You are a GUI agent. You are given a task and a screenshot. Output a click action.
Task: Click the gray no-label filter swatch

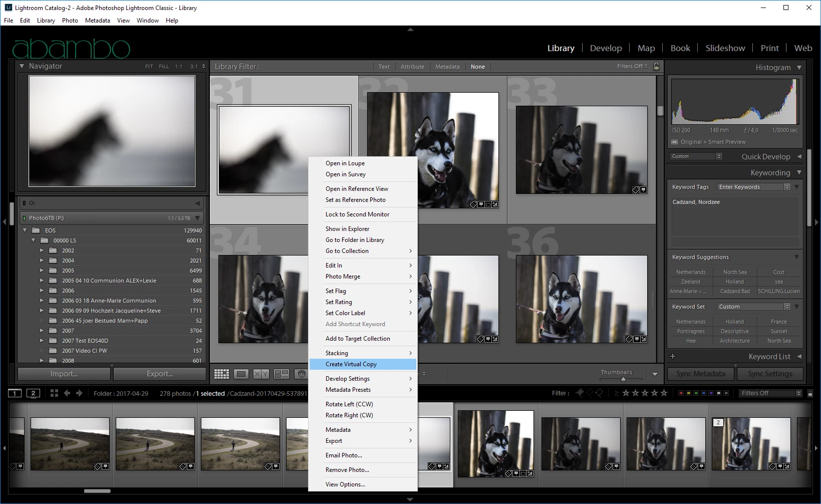(x=726, y=393)
